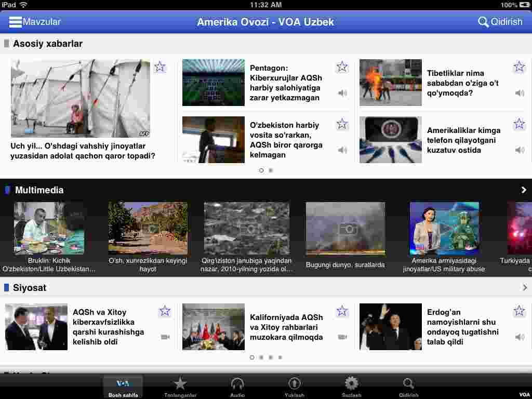Open the tents photo of top story
Screen dimensions: 532x399
(x=81, y=98)
